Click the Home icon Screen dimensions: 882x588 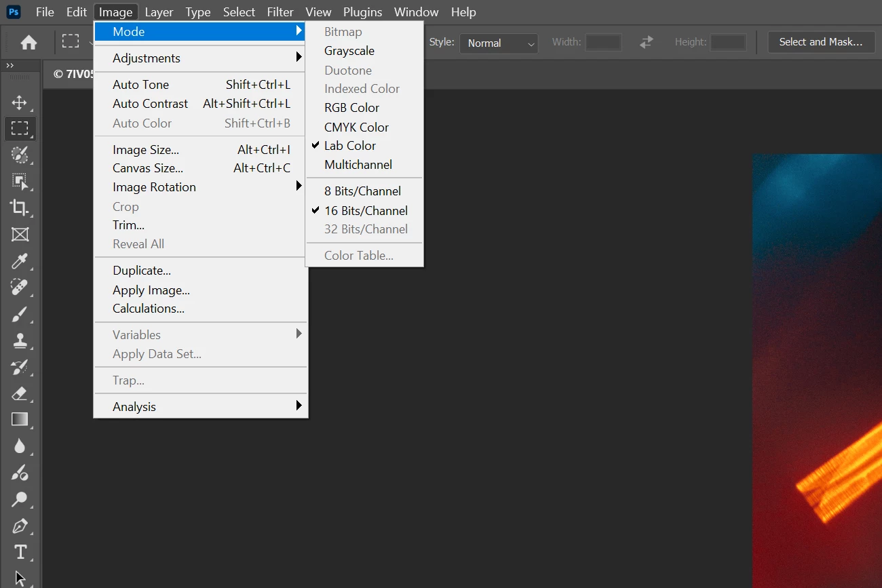click(28, 42)
